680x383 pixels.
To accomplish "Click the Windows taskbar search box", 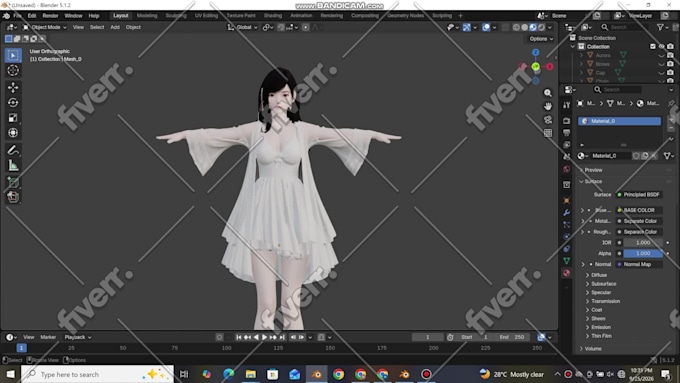I will point(97,374).
